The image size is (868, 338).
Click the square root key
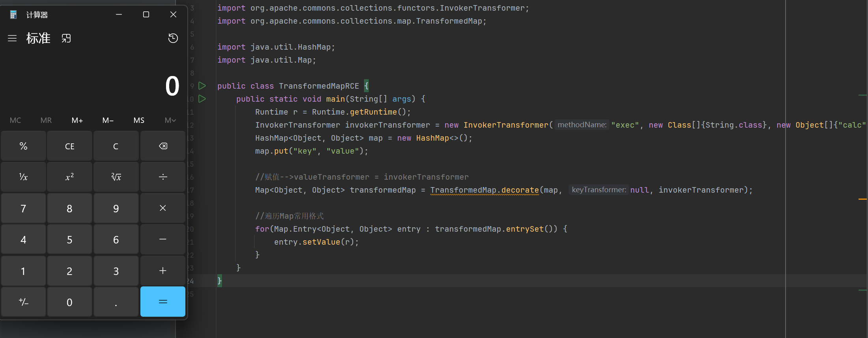point(116,177)
